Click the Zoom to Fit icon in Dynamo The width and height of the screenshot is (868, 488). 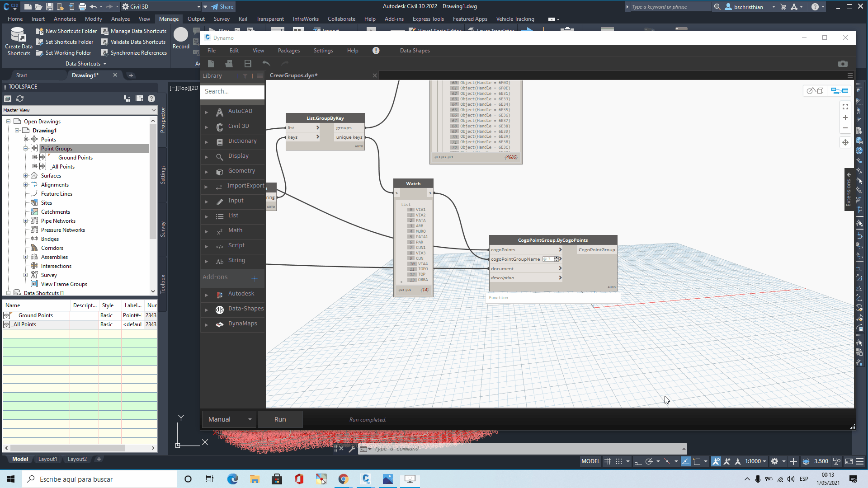[x=845, y=107]
